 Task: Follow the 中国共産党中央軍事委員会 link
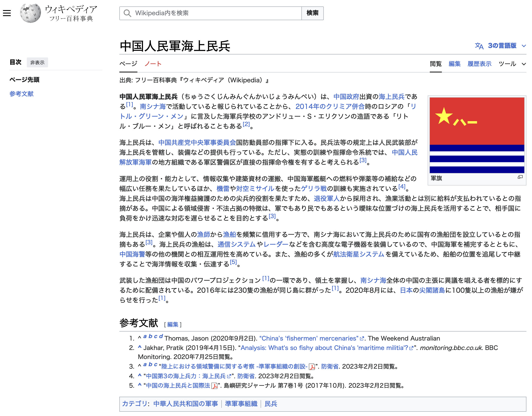tap(197, 143)
